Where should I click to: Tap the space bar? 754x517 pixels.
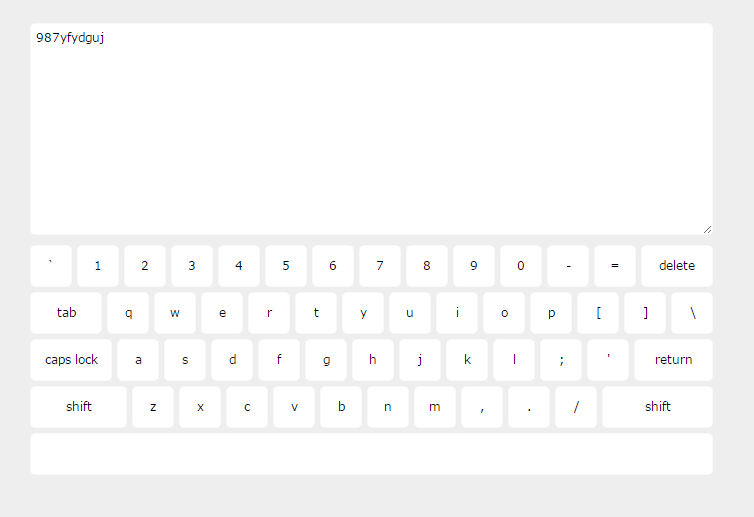point(371,454)
